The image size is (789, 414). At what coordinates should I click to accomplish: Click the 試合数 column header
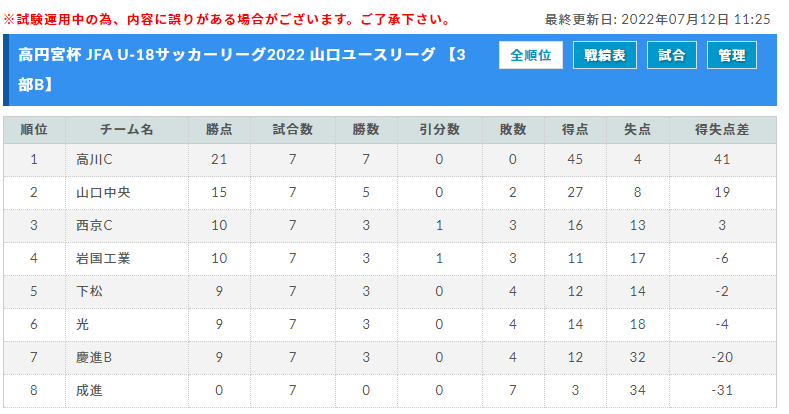tap(293, 130)
